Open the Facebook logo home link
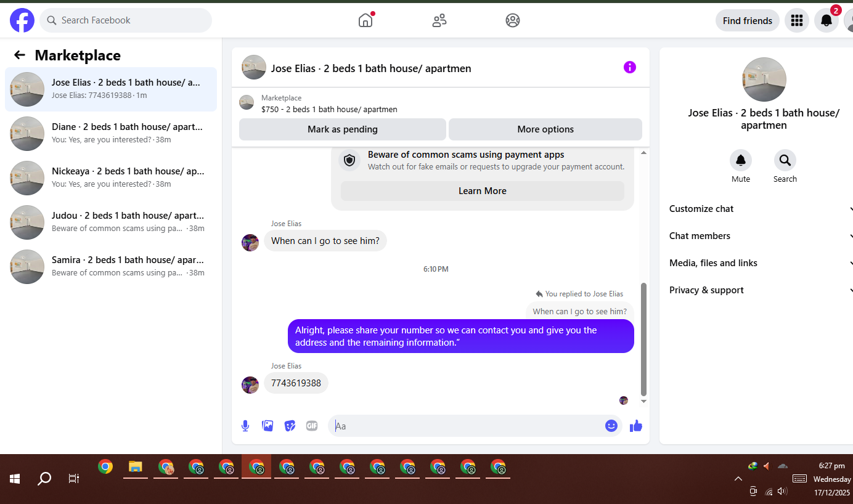 (x=22, y=20)
